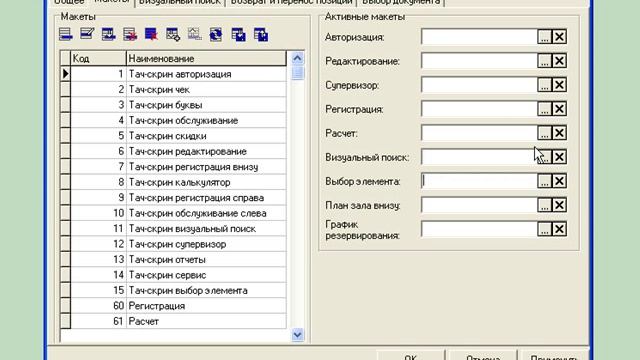Browse layouts for Супервизор with ... button
Viewport: 640px width, 360px height.
click(x=544, y=85)
